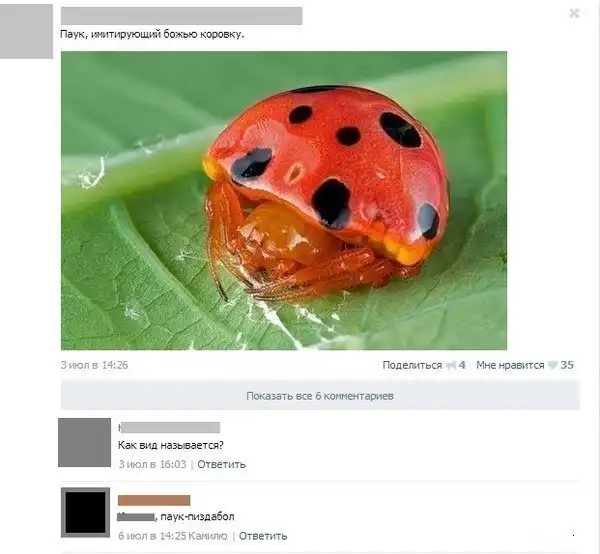The image size is (600, 554).
Task: Click "Ответить" under the паук comment
Action: coord(263,536)
